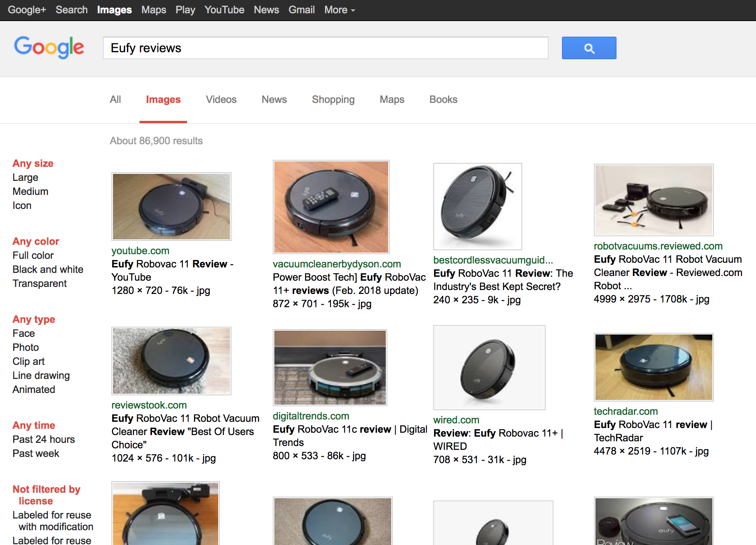Filter by Black and white
756x545 pixels.
(x=48, y=269)
